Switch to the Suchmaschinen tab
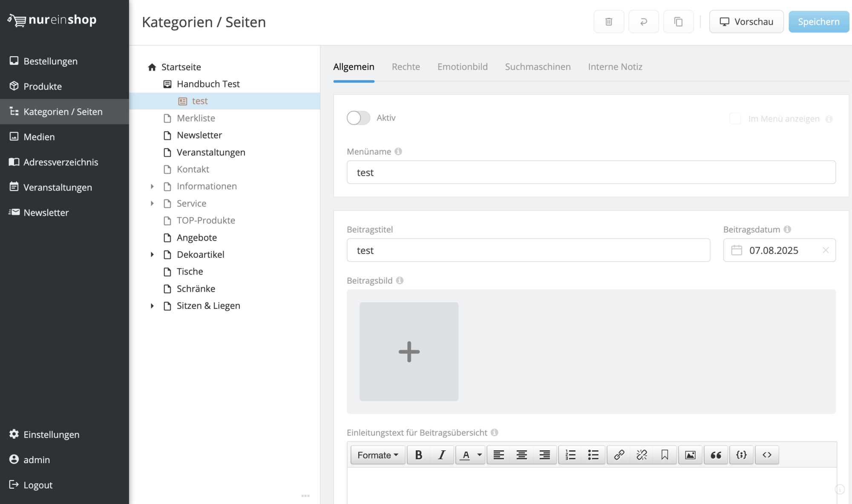The image size is (852, 504). (538, 67)
